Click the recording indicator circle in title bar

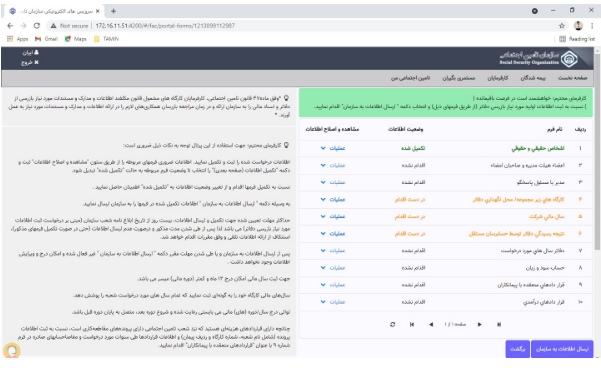[535, 11]
